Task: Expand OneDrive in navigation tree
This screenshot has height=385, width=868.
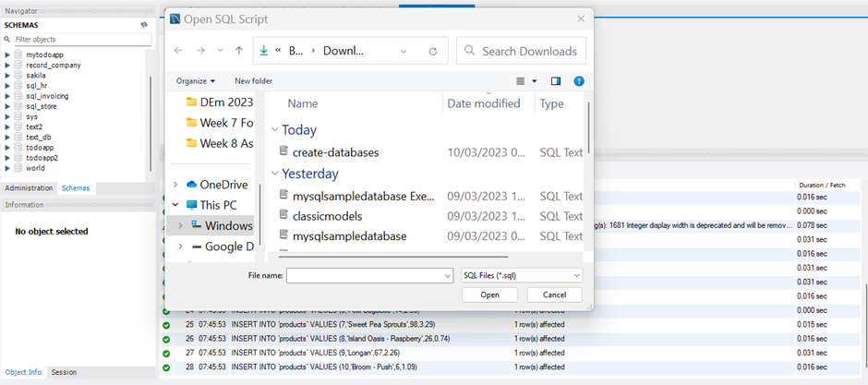Action: point(176,185)
